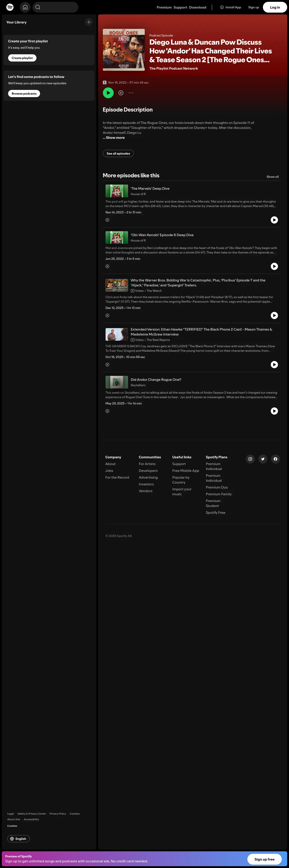Click the Log in button
Image resolution: width=289 pixels, height=868 pixels.
click(x=275, y=7)
